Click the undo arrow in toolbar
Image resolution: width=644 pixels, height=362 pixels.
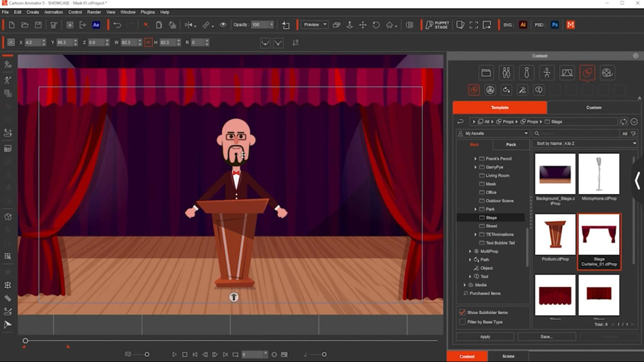(x=117, y=25)
